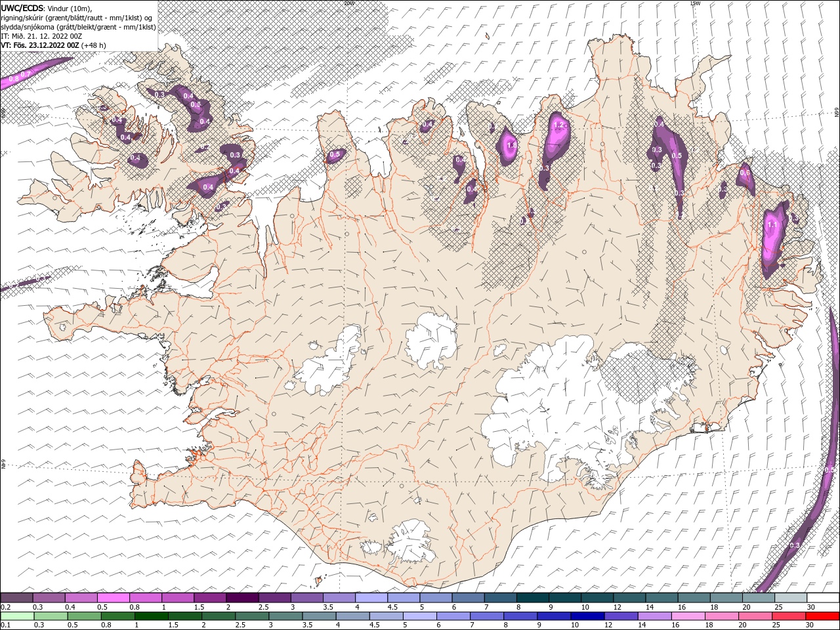This screenshot has height=630, width=840.
Task: Click the lower legend swatch between 3.5 and 4
Action: pos(318,616)
